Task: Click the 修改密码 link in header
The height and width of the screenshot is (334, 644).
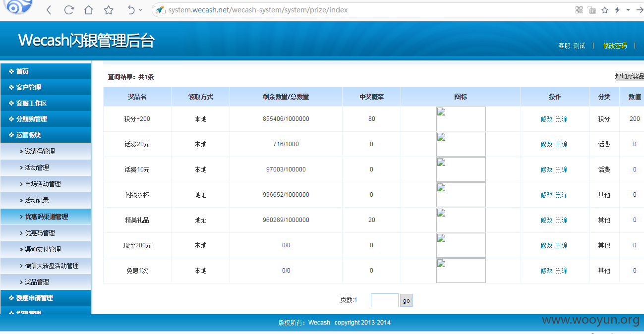Action: click(615, 46)
